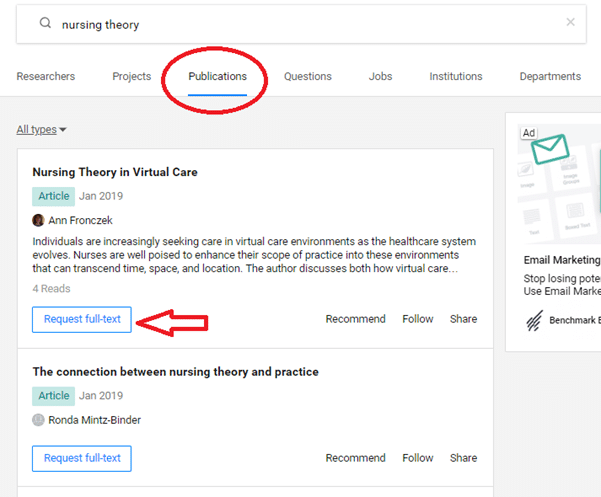601x497 pixels.
Task: Open the Email Marketing ad headline
Action: tap(562, 260)
